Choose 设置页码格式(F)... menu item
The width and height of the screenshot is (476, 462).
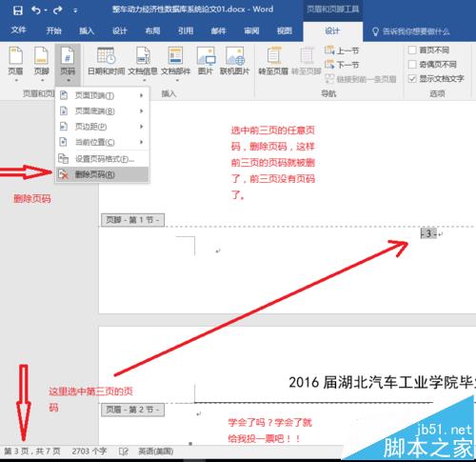point(102,158)
